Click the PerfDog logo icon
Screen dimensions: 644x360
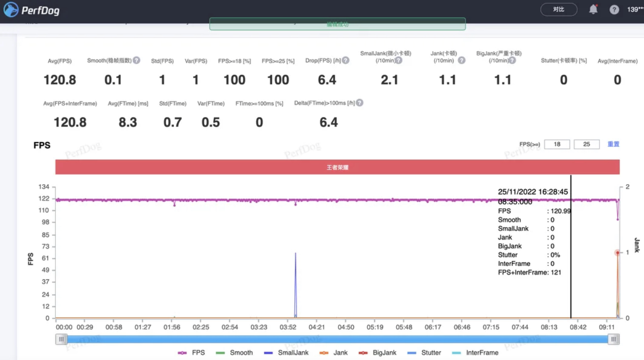pyautogui.click(x=11, y=9)
